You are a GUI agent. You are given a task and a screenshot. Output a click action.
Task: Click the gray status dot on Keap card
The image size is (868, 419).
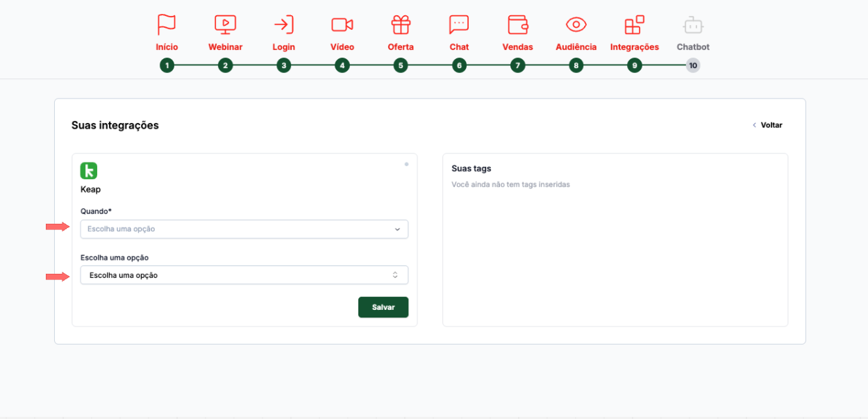tap(406, 165)
